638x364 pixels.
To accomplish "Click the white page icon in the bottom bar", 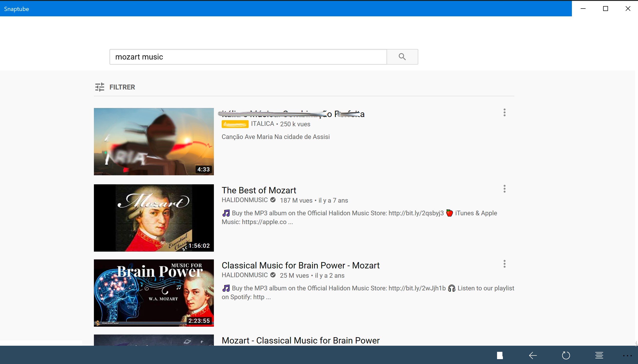I will coord(500,355).
